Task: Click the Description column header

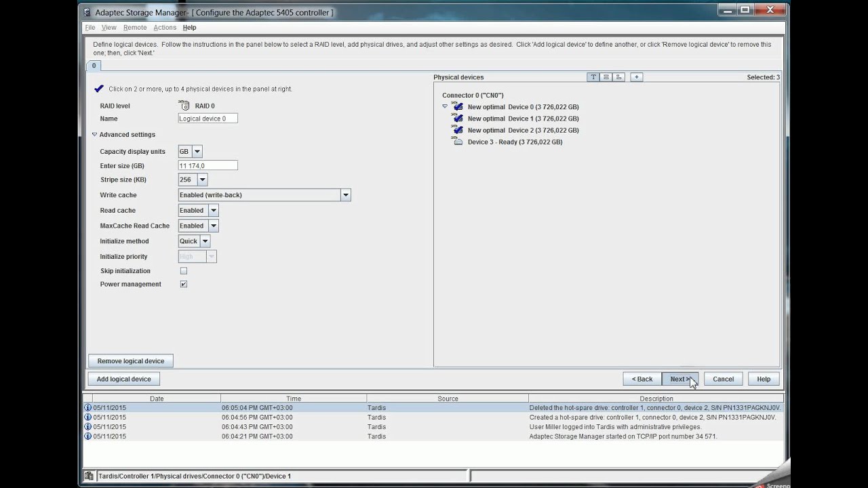Action: tap(656, 399)
